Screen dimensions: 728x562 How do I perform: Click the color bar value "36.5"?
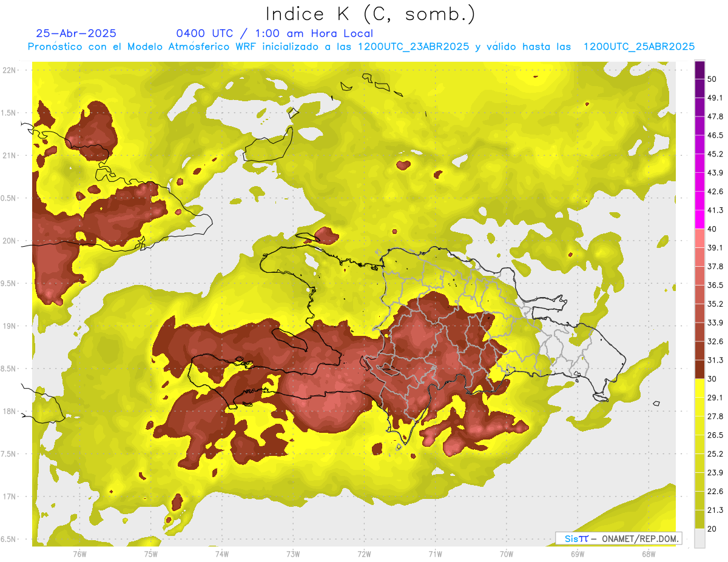point(715,285)
